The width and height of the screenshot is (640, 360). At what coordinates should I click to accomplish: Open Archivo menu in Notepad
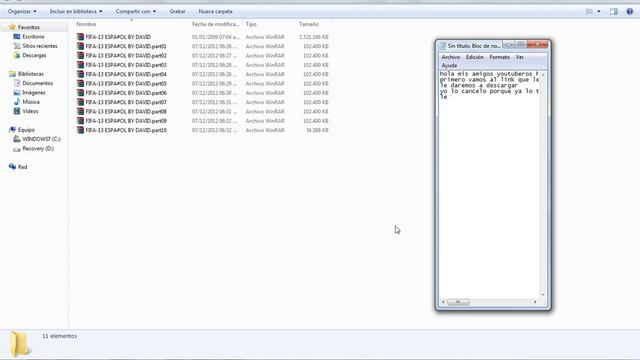pyautogui.click(x=451, y=57)
